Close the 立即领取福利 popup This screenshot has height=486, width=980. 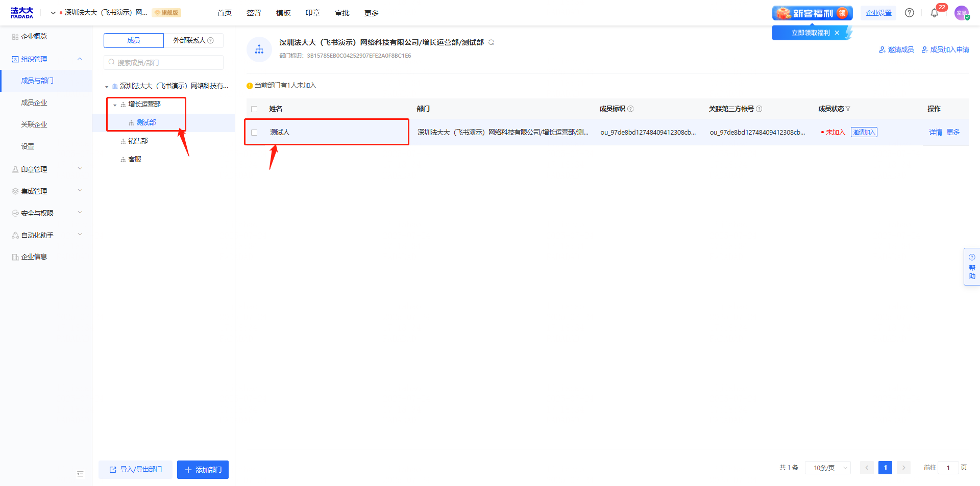coord(837,33)
